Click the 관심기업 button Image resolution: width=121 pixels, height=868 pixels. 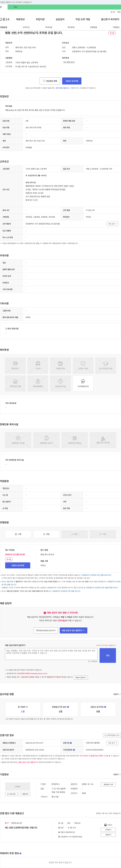(11, 794)
